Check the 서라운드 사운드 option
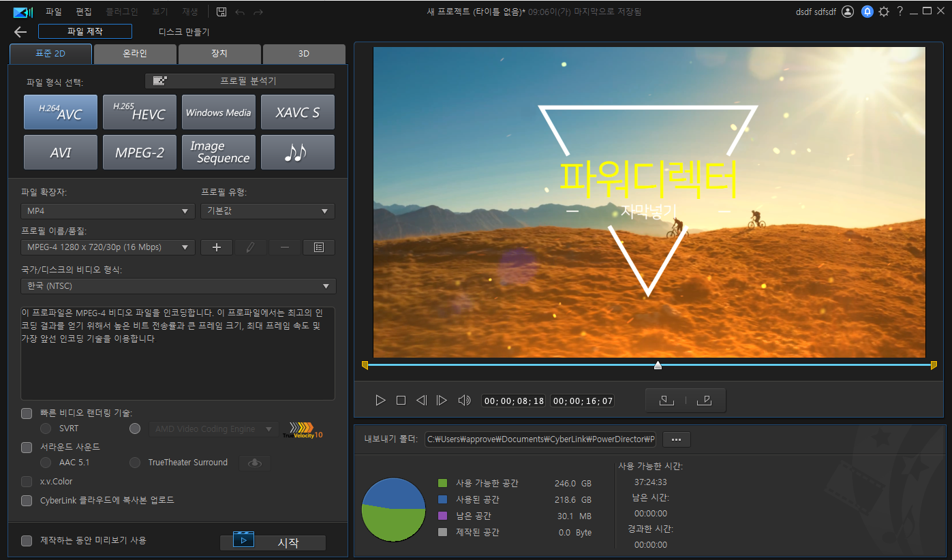The width and height of the screenshot is (952, 560). point(27,448)
